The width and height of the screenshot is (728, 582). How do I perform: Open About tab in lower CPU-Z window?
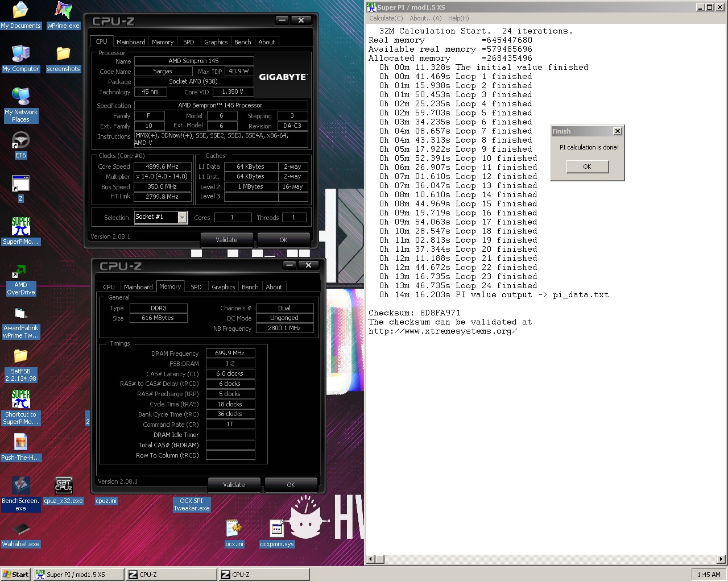[274, 287]
